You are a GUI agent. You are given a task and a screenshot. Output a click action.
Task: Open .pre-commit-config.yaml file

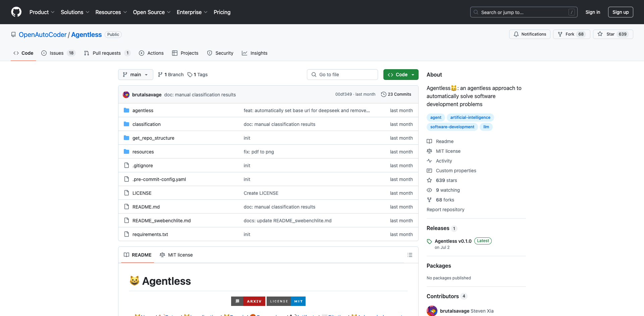(159, 179)
